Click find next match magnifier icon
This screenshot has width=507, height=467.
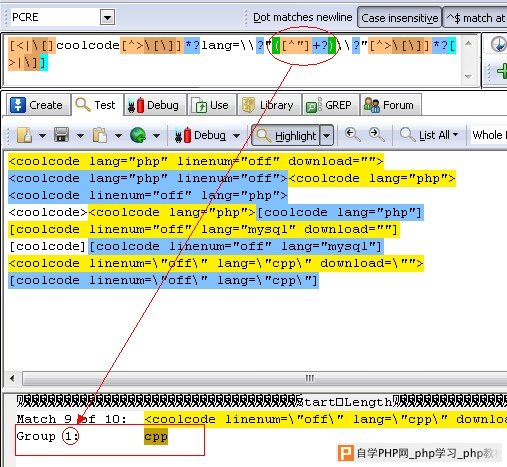(377, 135)
